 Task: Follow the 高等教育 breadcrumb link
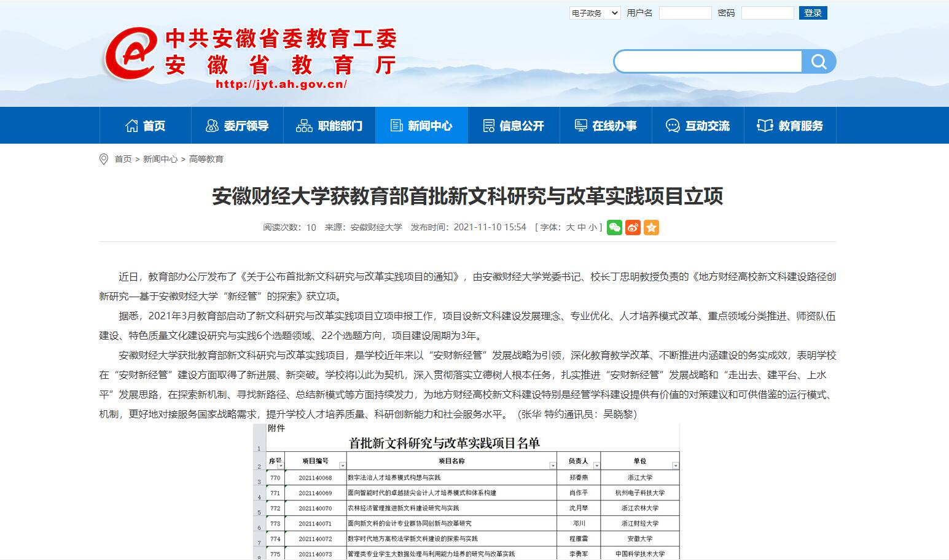pyautogui.click(x=206, y=159)
